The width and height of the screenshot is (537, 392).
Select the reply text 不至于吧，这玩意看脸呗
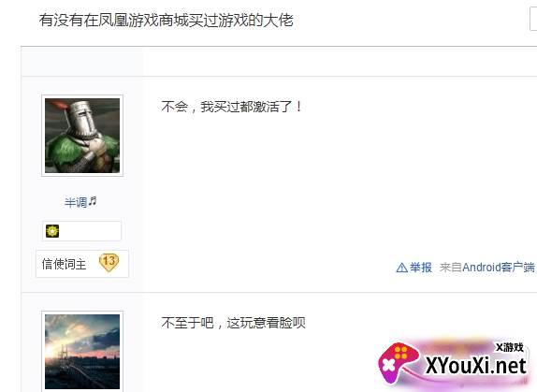tap(233, 323)
